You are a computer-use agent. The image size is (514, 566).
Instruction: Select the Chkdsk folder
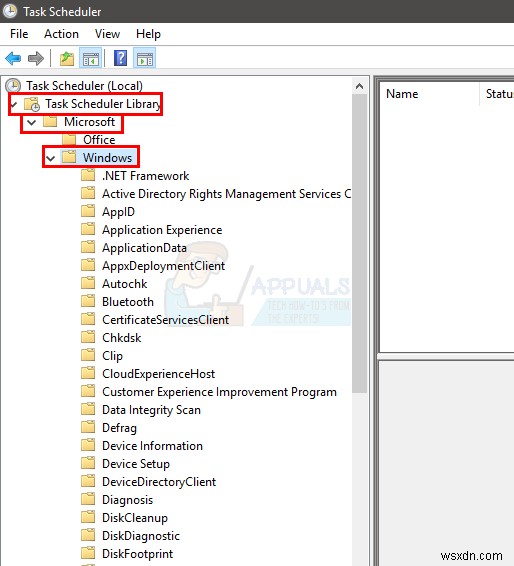pyautogui.click(x=122, y=338)
